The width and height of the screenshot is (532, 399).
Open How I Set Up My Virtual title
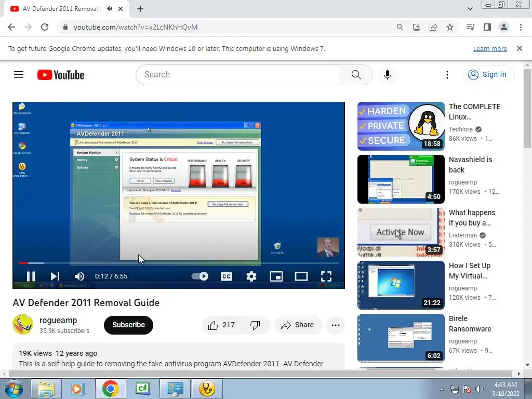(470, 271)
